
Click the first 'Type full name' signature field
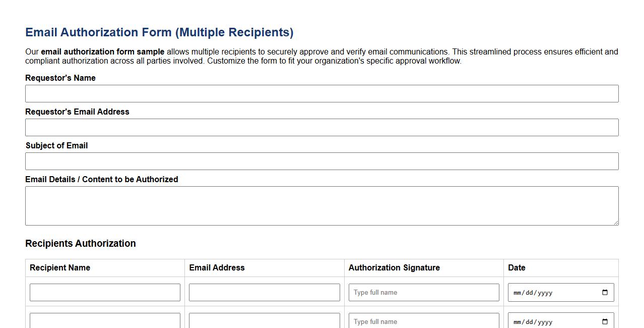423,292
